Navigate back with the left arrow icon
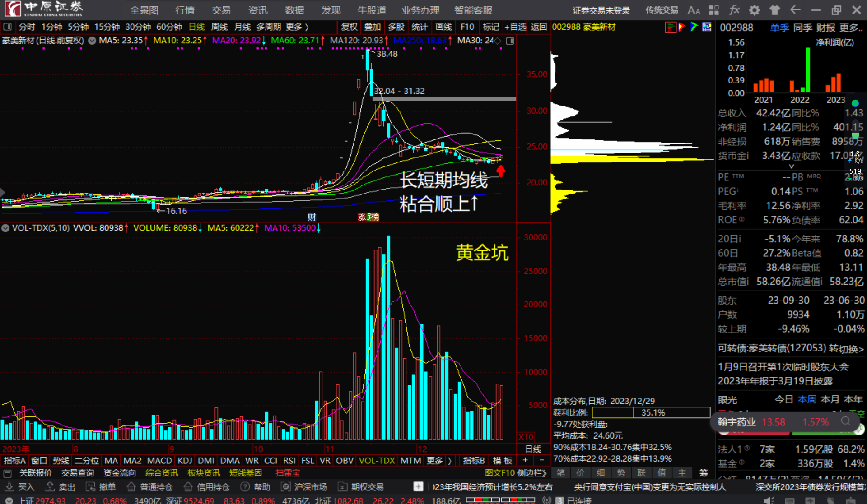867x504 pixels. (795, 9)
